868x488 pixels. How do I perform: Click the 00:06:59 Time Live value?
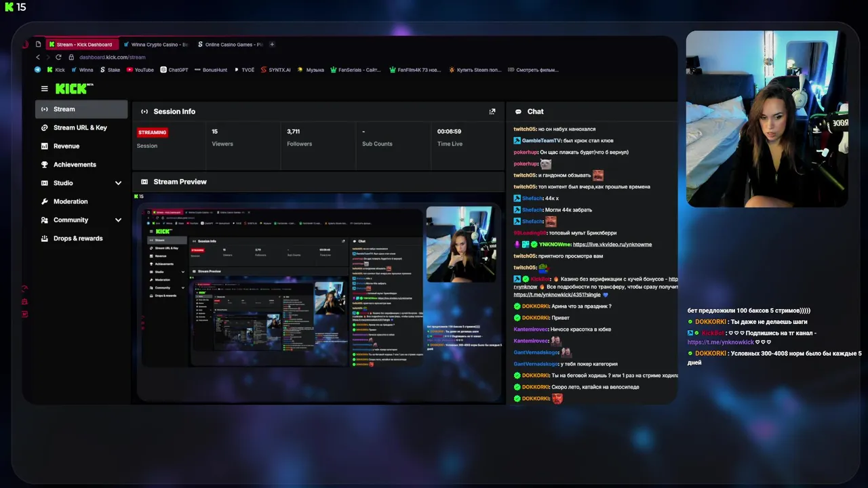click(x=449, y=131)
